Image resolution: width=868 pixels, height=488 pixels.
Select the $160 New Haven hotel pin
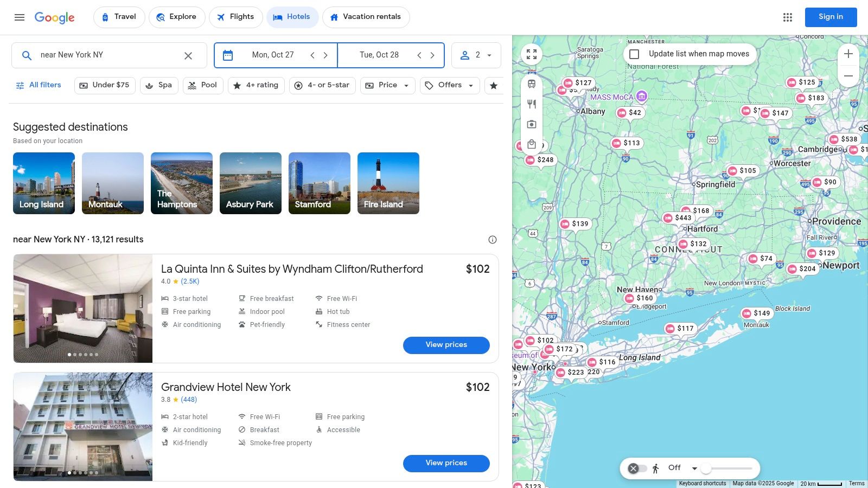point(639,298)
